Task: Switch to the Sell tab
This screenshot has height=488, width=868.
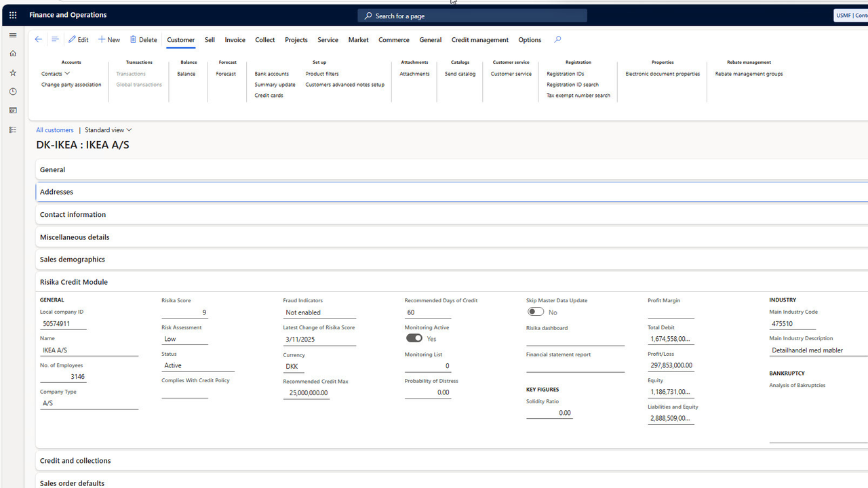Action: [210, 40]
